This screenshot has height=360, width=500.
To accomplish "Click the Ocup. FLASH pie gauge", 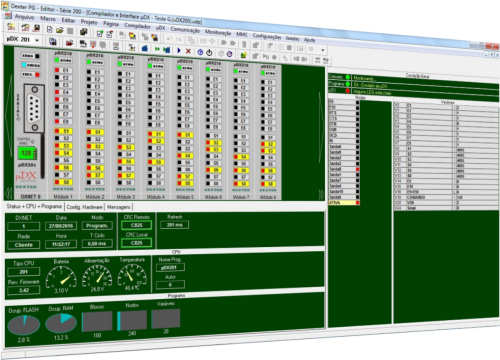I will (x=24, y=325).
